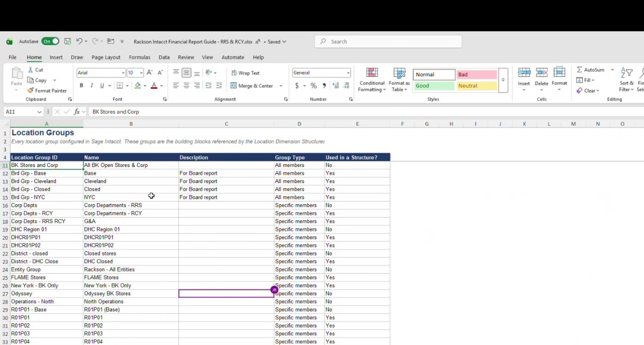Click the Paste button
Screen dimensions: 644x345
click(x=17, y=77)
